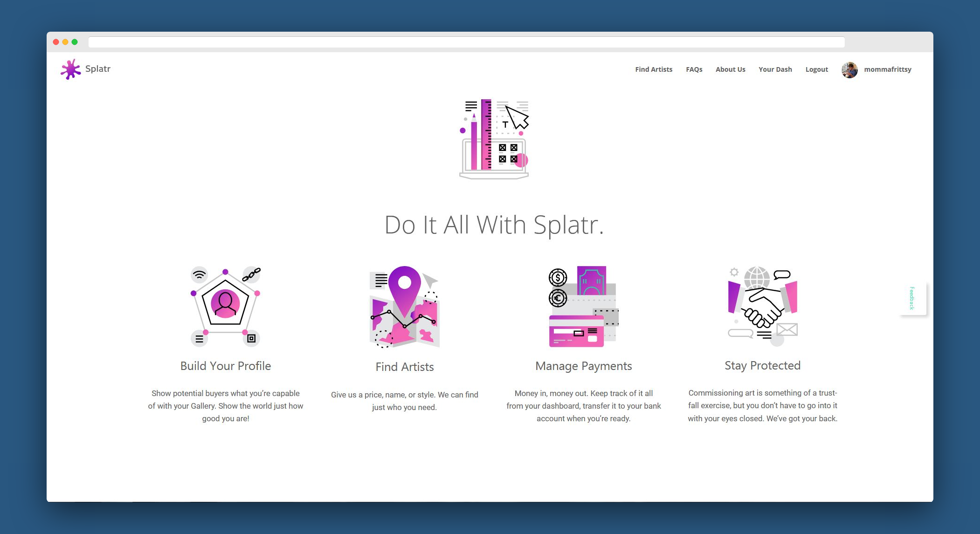Click the mommafrittsy profile avatar
This screenshot has height=534, width=980.
coord(849,69)
